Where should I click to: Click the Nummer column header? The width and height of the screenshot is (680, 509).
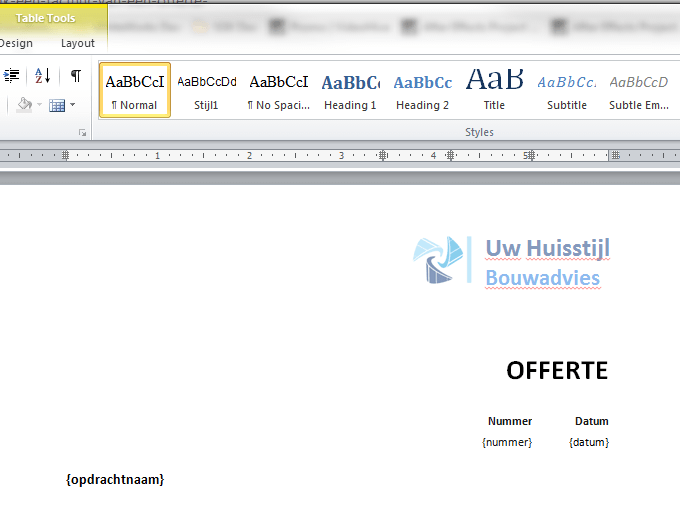click(x=510, y=421)
